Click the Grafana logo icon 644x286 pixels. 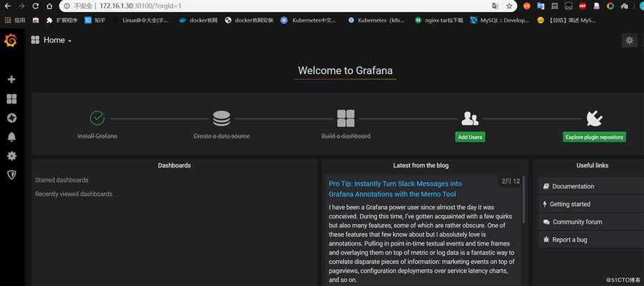[10, 40]
